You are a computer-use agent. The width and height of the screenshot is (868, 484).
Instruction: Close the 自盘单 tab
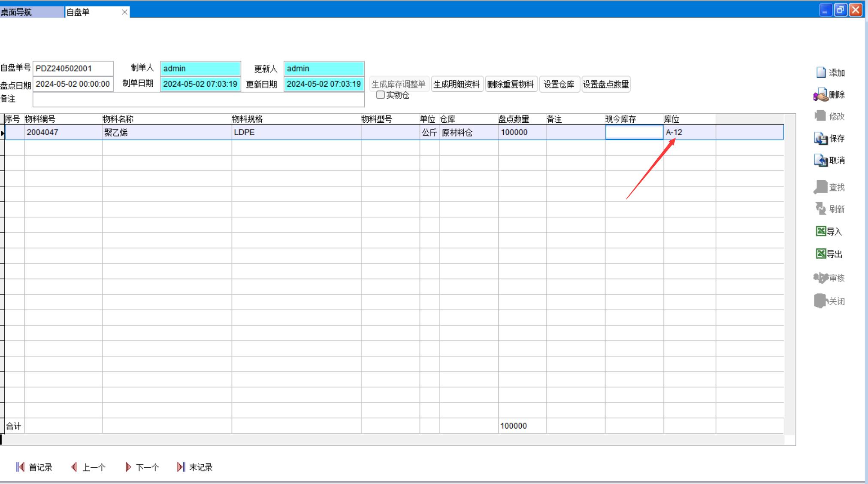(124, 12)
